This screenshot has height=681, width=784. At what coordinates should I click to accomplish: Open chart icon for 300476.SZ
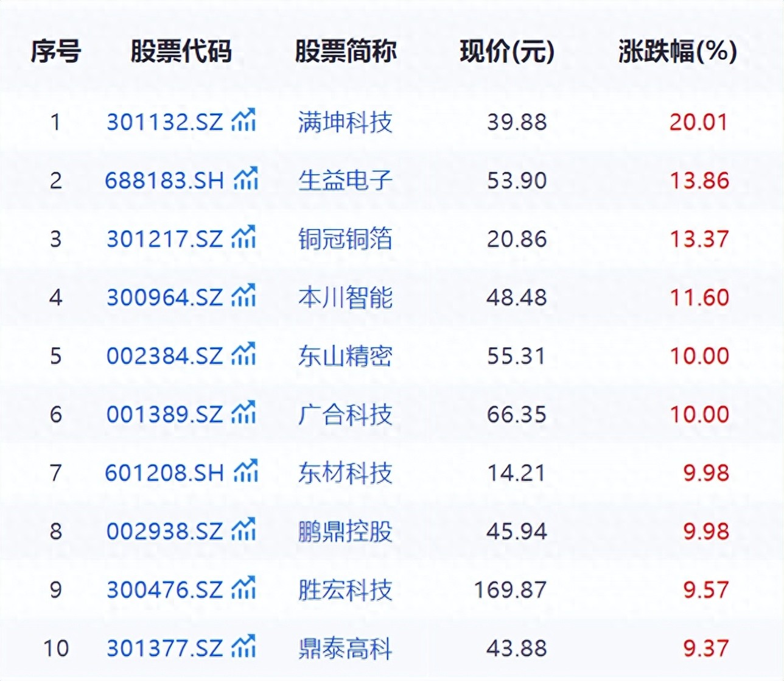(243, 588)
